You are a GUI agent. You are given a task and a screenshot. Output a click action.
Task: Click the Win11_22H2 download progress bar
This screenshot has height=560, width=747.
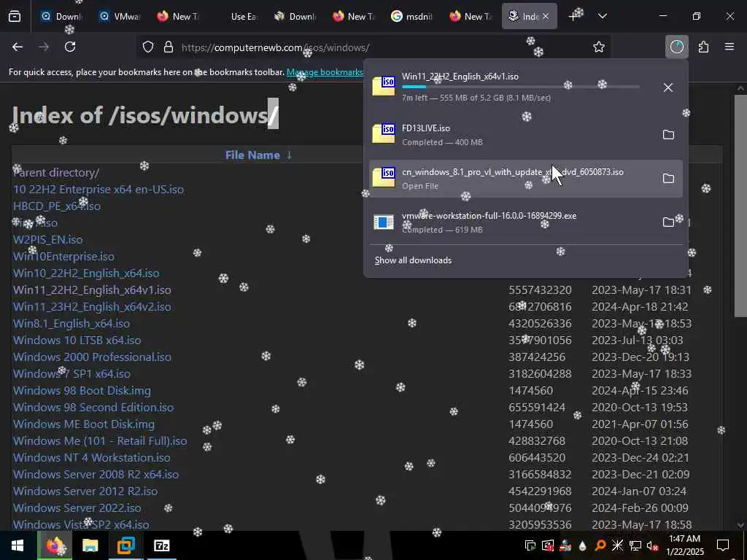click(521, 87)
